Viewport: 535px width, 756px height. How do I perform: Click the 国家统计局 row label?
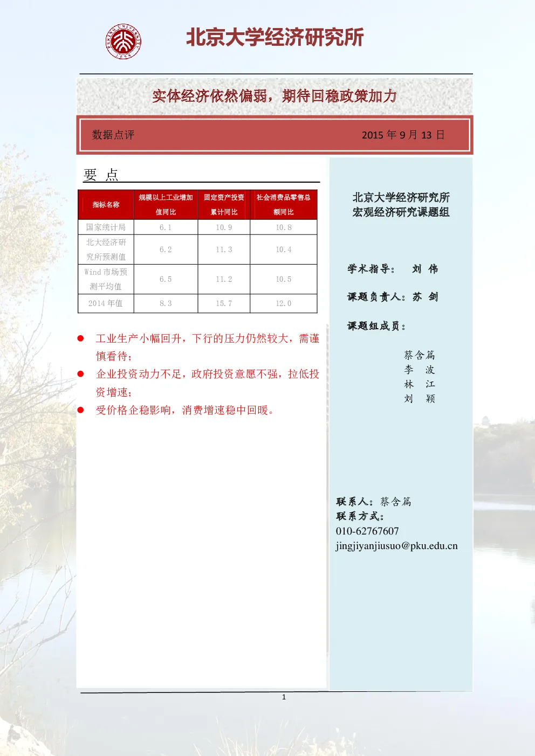(x=106, y=227)
